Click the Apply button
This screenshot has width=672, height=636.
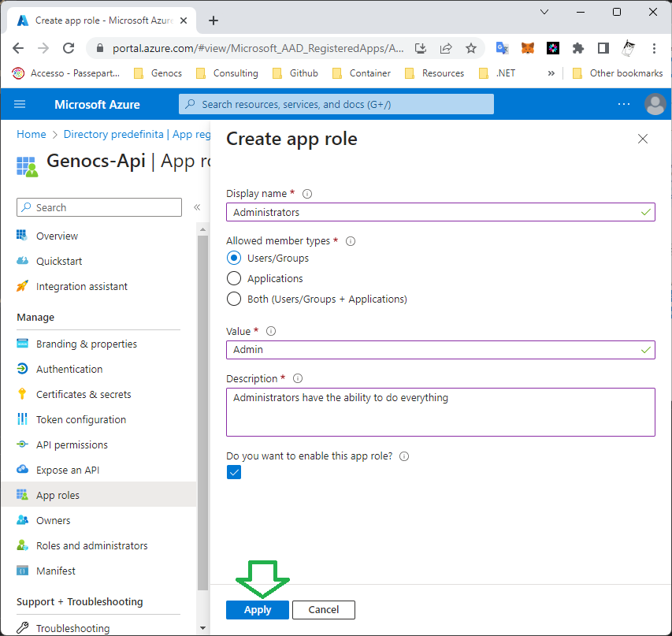(x=258, y=609)
